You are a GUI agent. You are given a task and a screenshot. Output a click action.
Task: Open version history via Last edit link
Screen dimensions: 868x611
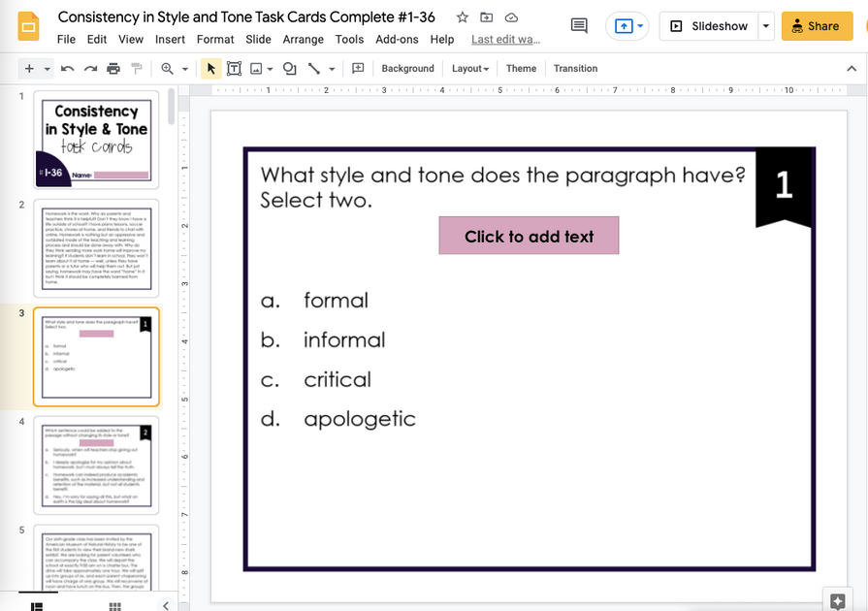pos(505,40)
